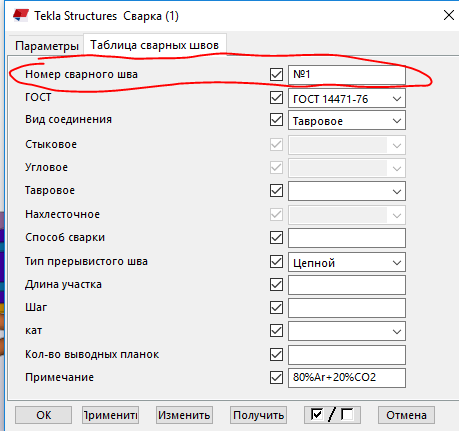Close the Сварка dialog window
The image size is (459, 431).
tap(449, 15)
